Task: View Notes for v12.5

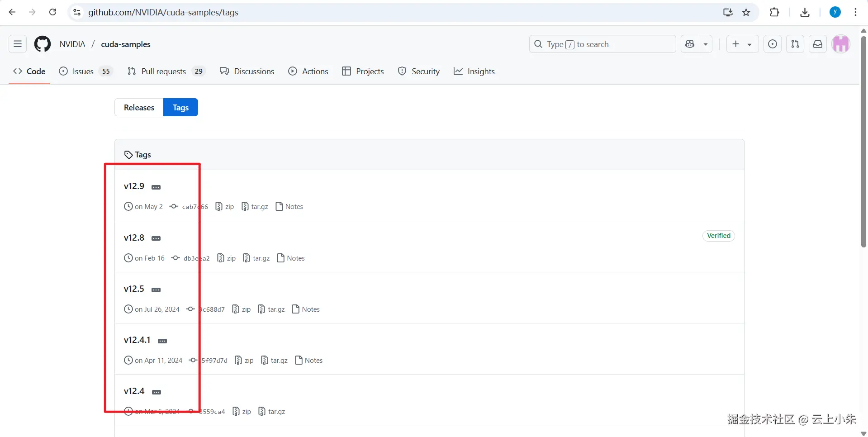Action: pos(306,309)
